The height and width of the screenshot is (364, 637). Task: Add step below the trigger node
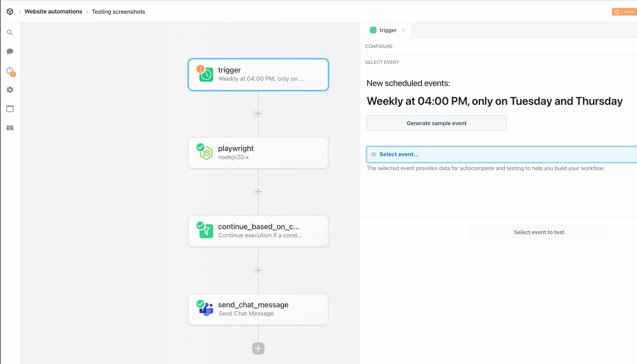pyautogui.click(x=258, y=114)
